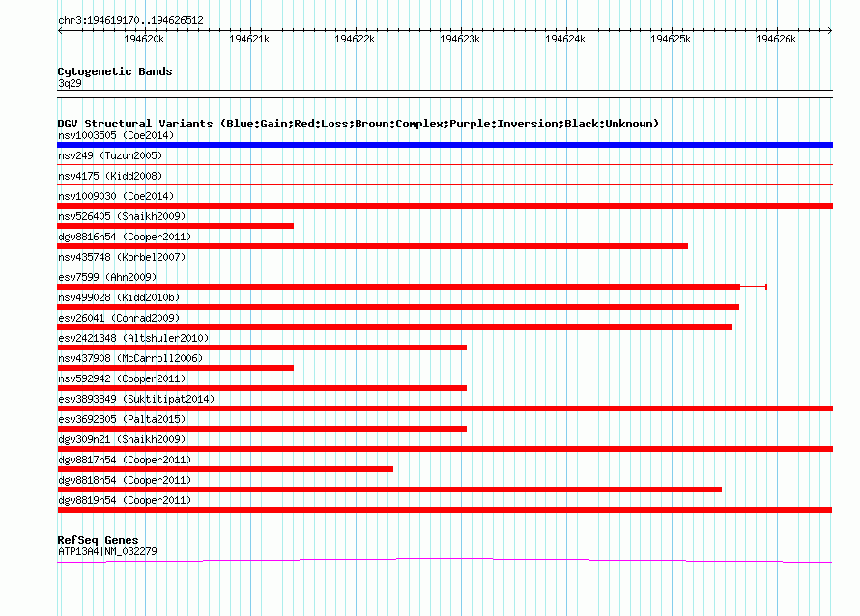Click the 3q29 band label

tap(70, 83)
